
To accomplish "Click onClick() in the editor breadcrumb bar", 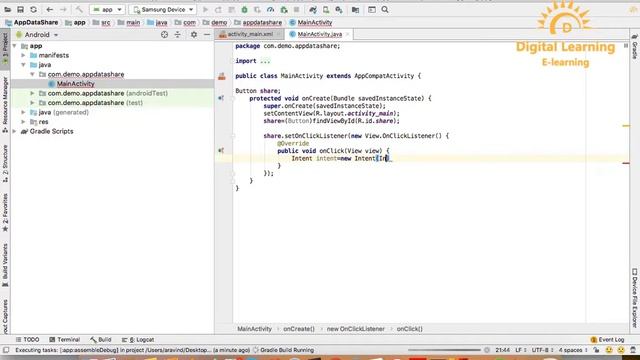I will (409, 329).
